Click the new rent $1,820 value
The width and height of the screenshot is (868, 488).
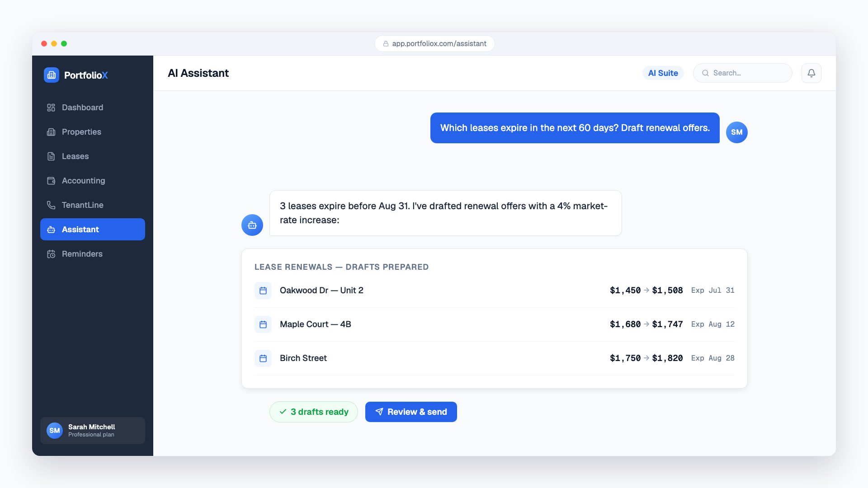[x=667, y=358]
